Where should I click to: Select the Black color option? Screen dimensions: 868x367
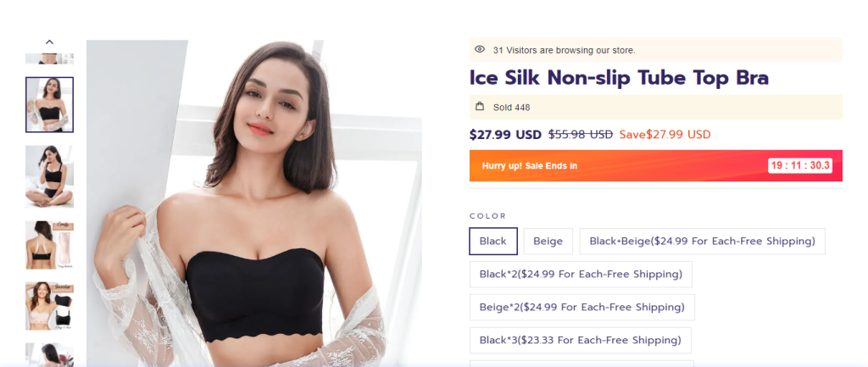(x=492, y=242)
